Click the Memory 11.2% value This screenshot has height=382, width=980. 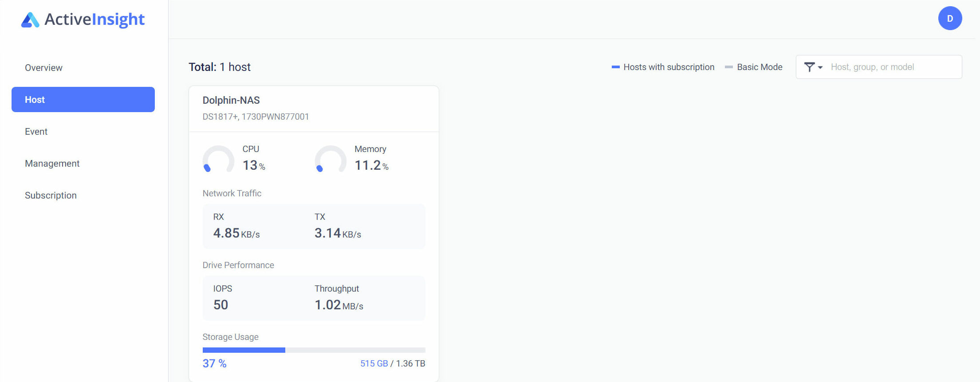tap(371, 165)
